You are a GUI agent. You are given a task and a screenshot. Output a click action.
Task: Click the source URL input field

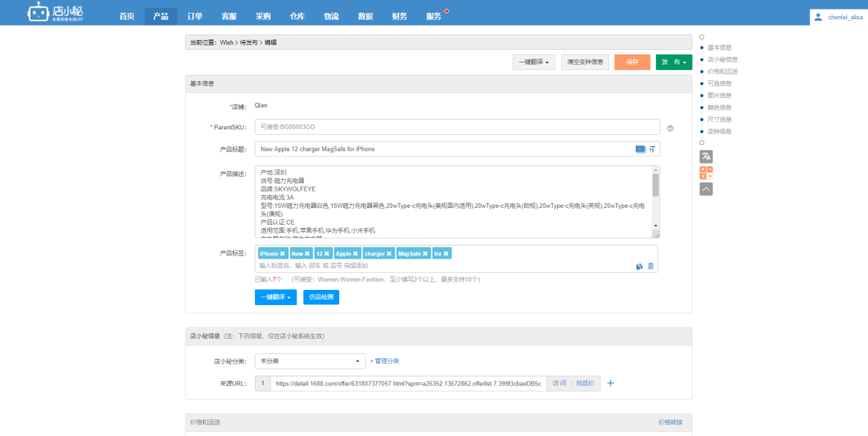(408, 383)
